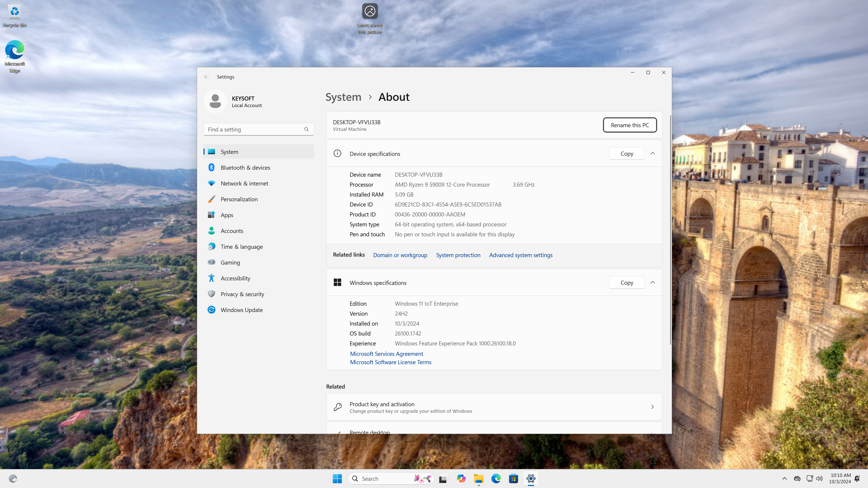The height and width of the screenshot is (488, 868).
Task: Launch Microsoft Edge from taskbar
Action: tap(496, 479)
